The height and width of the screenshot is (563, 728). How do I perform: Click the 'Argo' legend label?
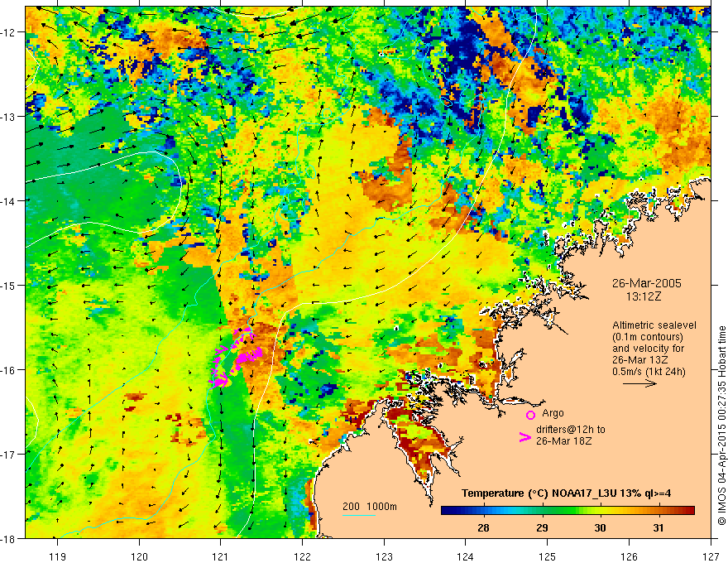click(x=553, y=413)
